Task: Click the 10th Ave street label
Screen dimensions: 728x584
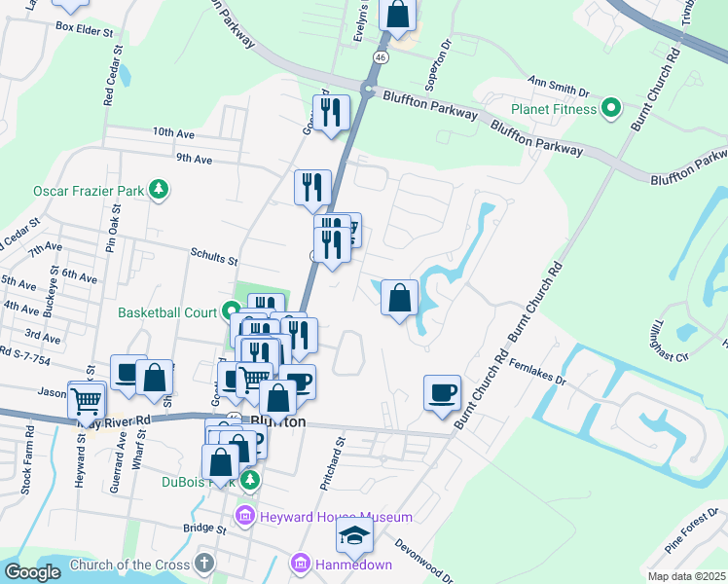Action: coord(173,132)
